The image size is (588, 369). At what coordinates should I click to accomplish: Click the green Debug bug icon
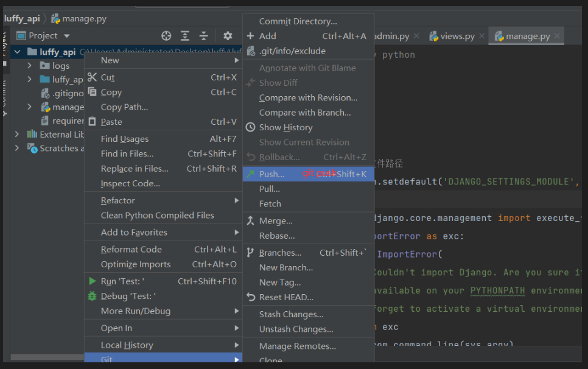[x=93, y=296]
